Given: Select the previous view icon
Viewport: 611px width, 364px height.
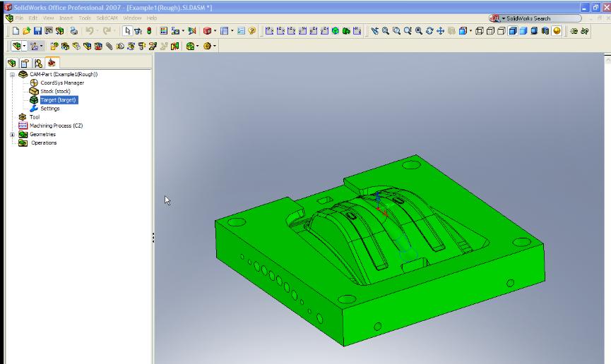Looking at the screenshot, I should (374, 31).
